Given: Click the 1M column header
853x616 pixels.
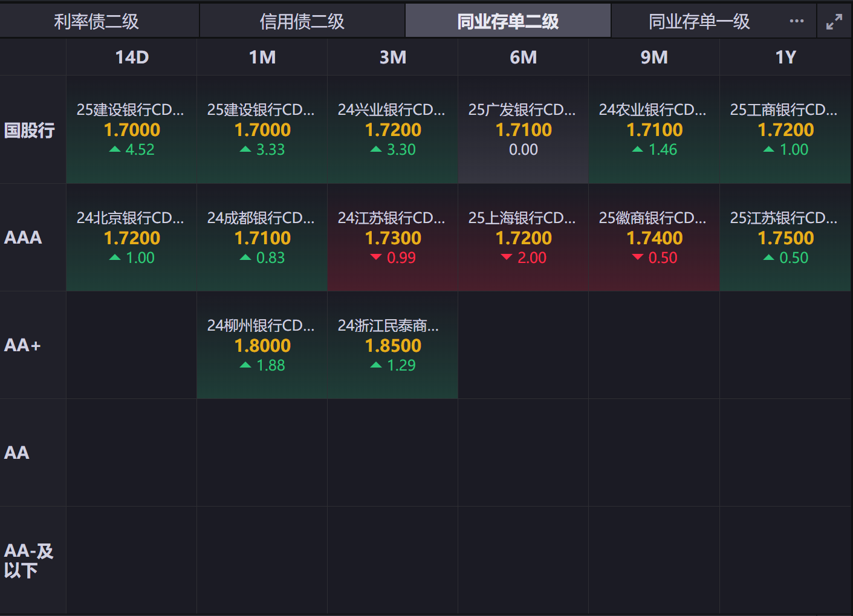Looking at the screenshot, I should (x=262, y=57).
